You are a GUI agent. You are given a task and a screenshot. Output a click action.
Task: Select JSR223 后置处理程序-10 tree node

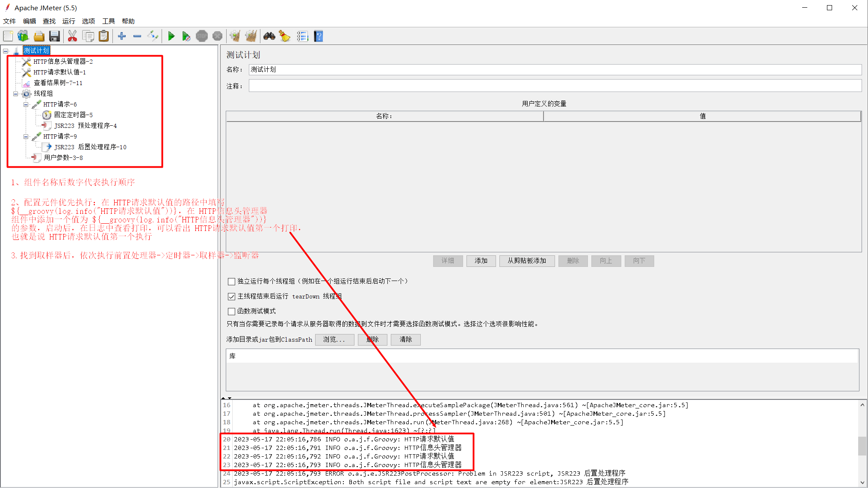90,147
